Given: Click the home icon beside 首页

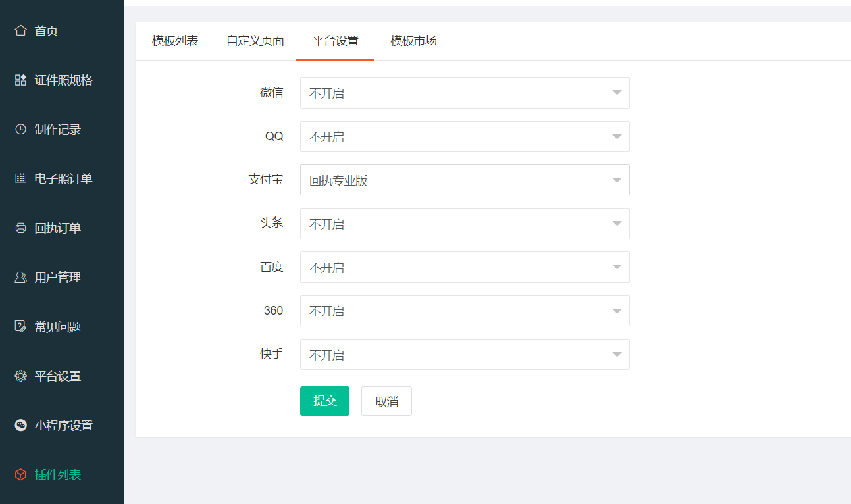Looking at the screenshot, I should [x=20, y=30].
